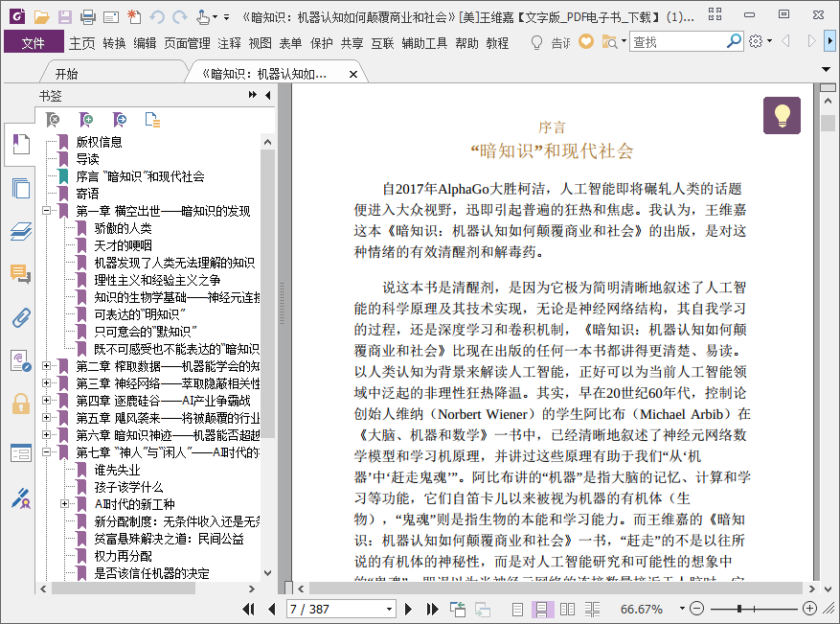The height and width of the screenshot is (624, 840).
Task: Click the 查找 search field
Action: click(x=677, y=41)
